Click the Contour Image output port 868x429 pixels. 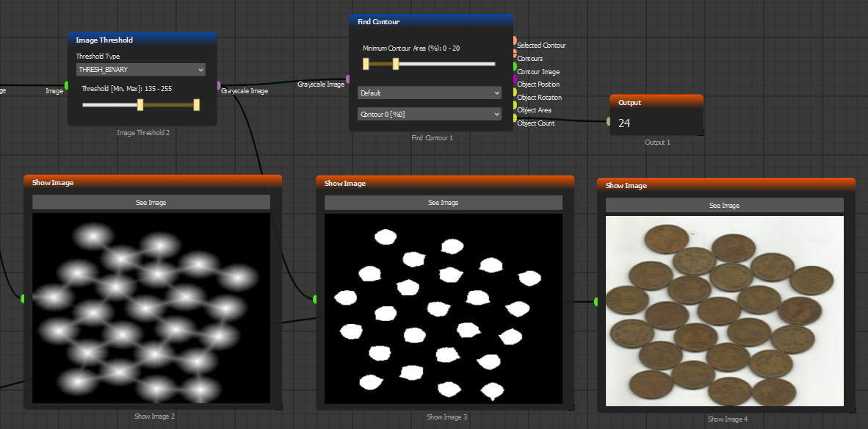click(515, 67)
